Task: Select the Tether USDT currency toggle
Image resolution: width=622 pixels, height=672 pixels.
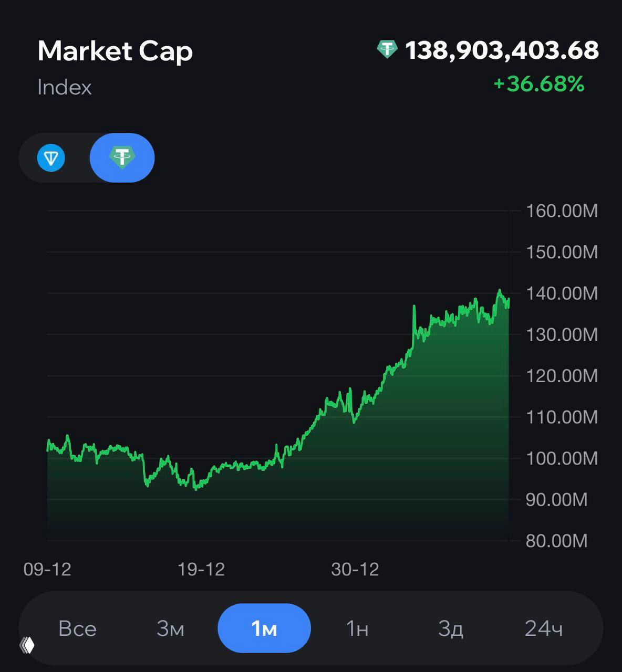Action: [122, 158]
